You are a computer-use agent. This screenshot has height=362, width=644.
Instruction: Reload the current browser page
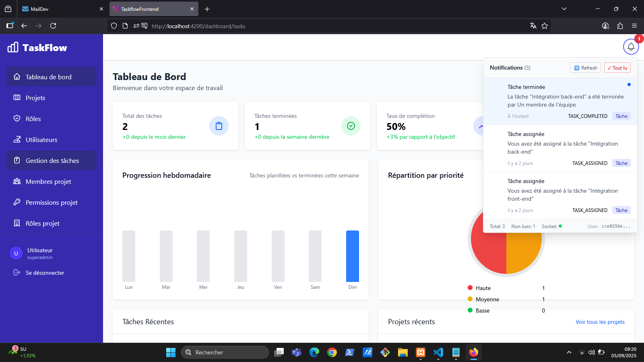point(53,26)
